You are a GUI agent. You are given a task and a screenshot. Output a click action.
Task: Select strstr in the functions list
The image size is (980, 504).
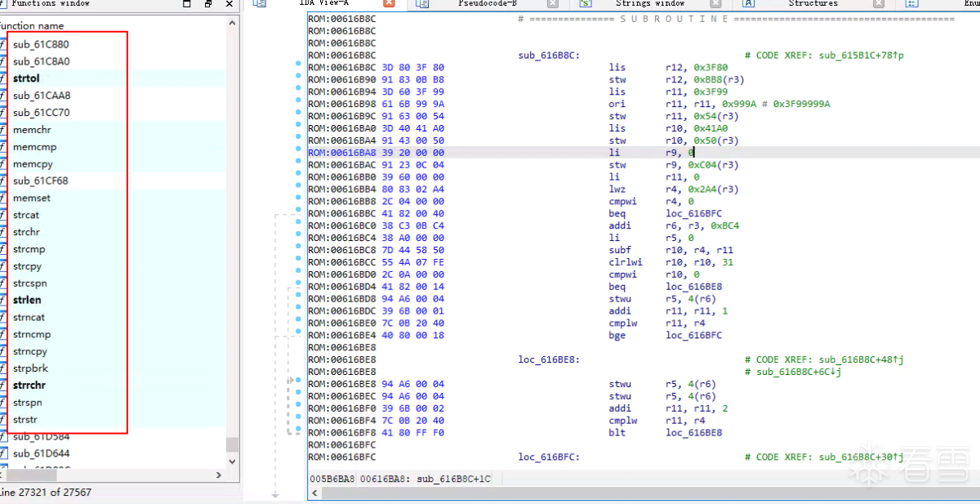click(x=25, y=420)
